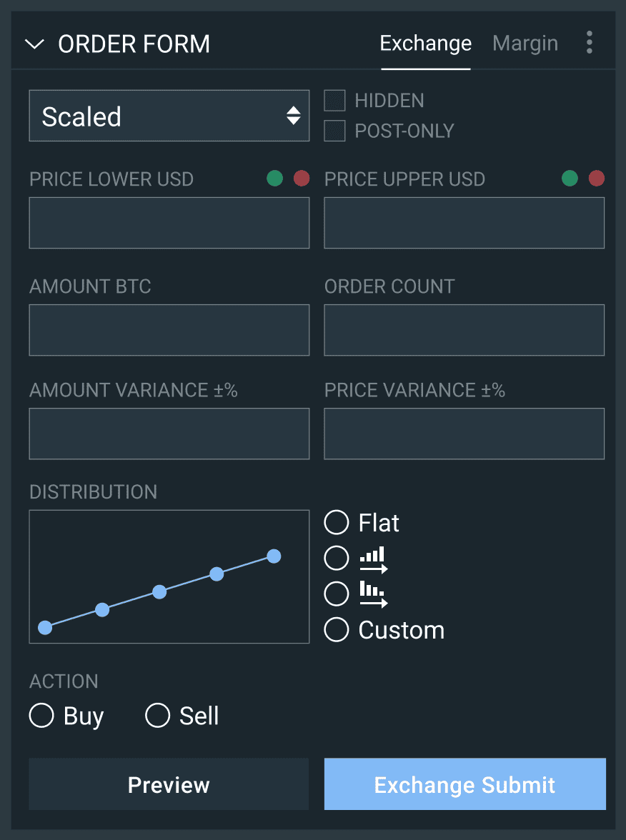Viewport: 626px width, 840px height.
Task: Switch to the Margin tab
Action: pos(525,44)
